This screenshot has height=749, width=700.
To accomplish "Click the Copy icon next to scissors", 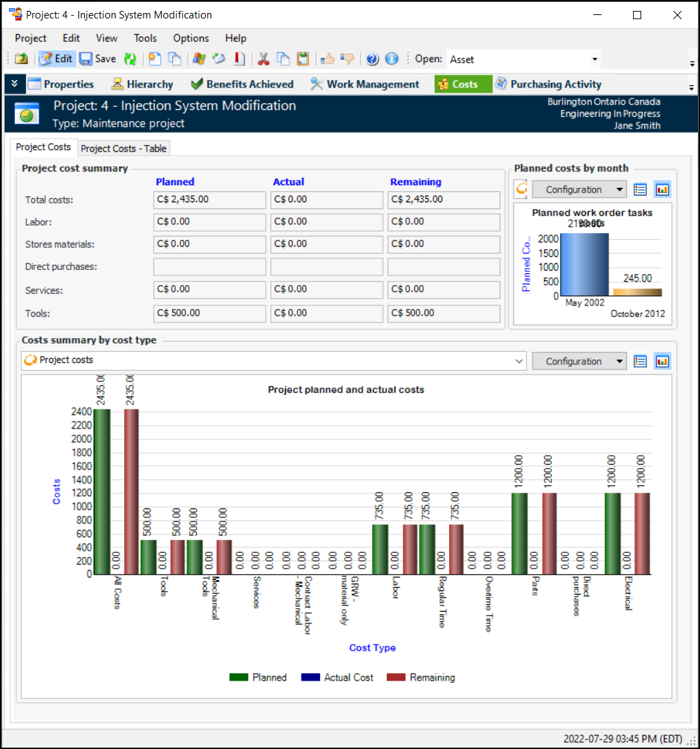I will pos(283,59).
